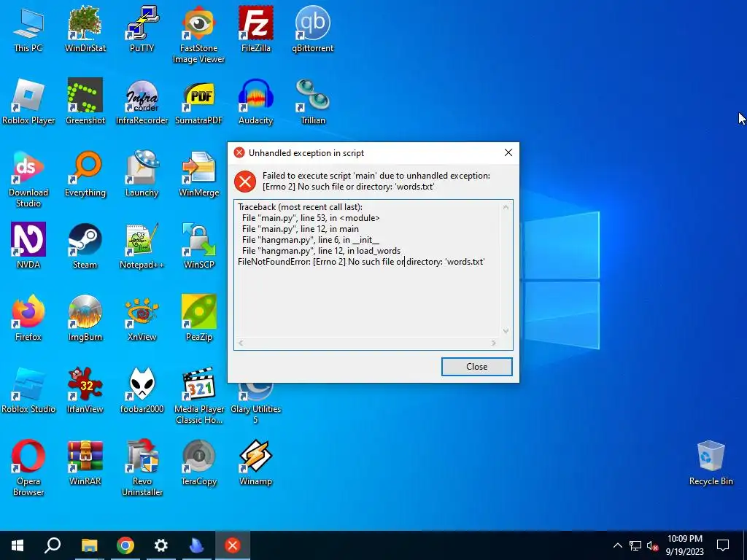
Task: Open File Explorer from taskbar
Action: [89, 545]
